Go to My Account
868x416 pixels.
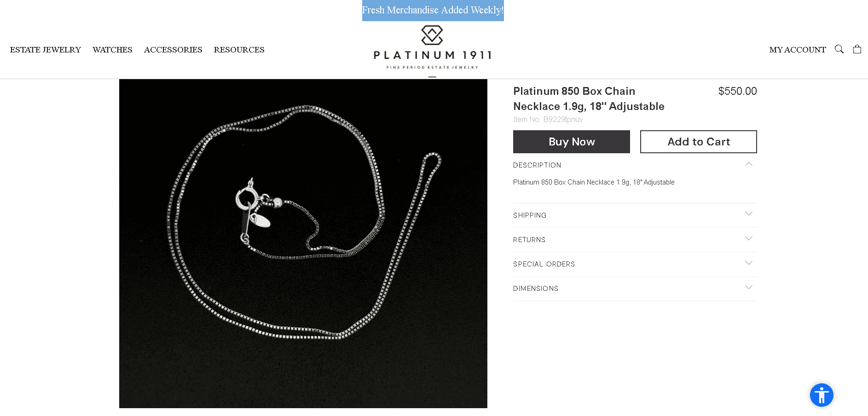click(798, 50)
